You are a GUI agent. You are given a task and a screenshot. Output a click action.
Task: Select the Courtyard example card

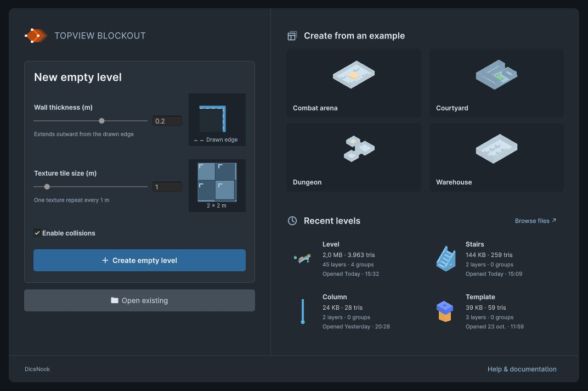click(x=496, y=83)
